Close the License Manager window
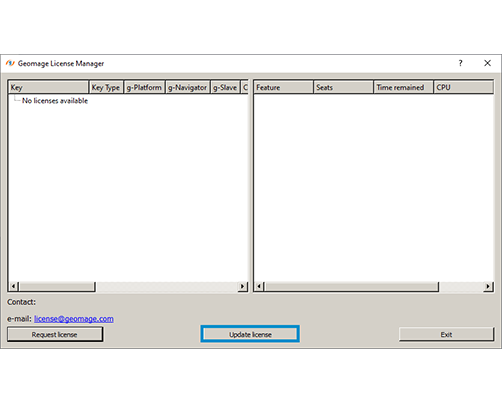The width and height of the screenshot is (502, 403). point(487,63)
